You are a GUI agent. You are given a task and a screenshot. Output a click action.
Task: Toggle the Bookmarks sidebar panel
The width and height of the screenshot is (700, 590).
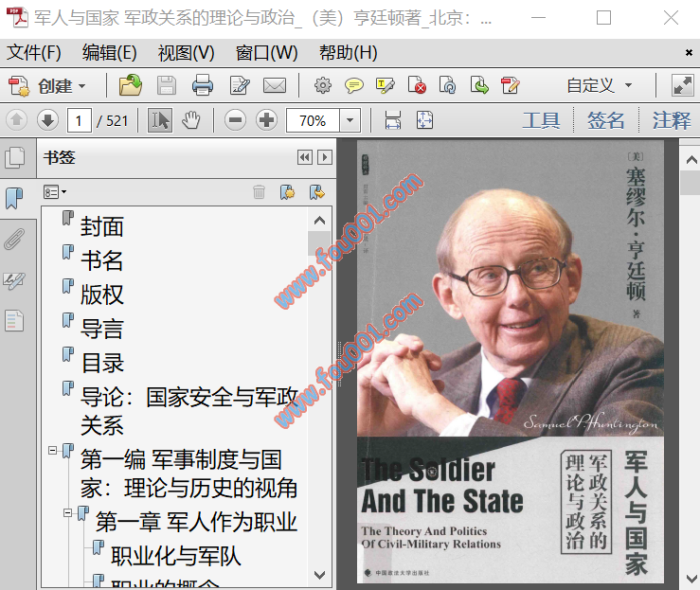tap(15, 198)
